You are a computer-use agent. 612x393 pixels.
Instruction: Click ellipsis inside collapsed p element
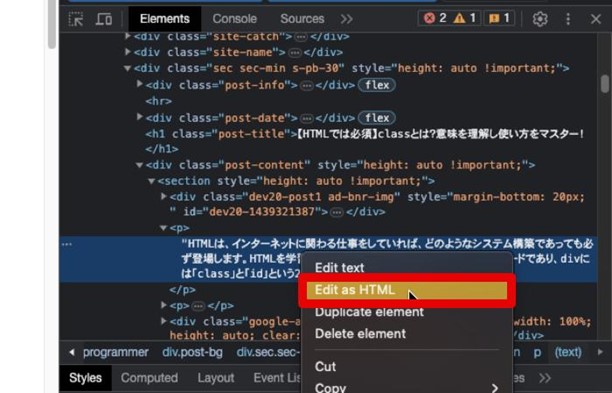(x=198, y=306)
